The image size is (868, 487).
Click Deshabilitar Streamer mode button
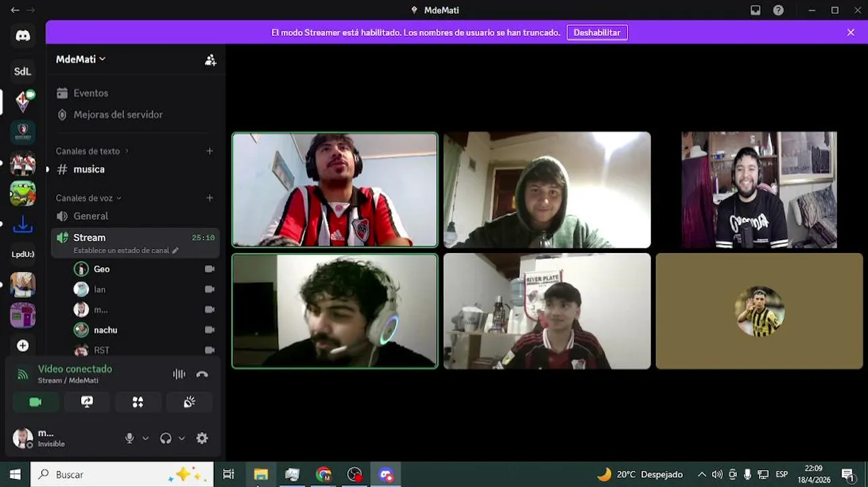pyautogui.click(x=597, y=32)
